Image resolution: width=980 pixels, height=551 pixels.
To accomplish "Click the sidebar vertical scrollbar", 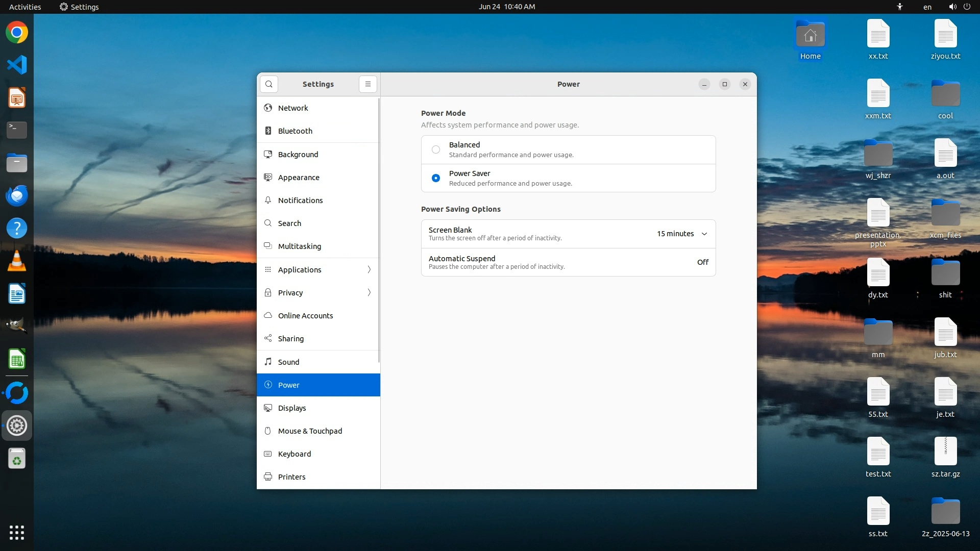I will (379, 230).
